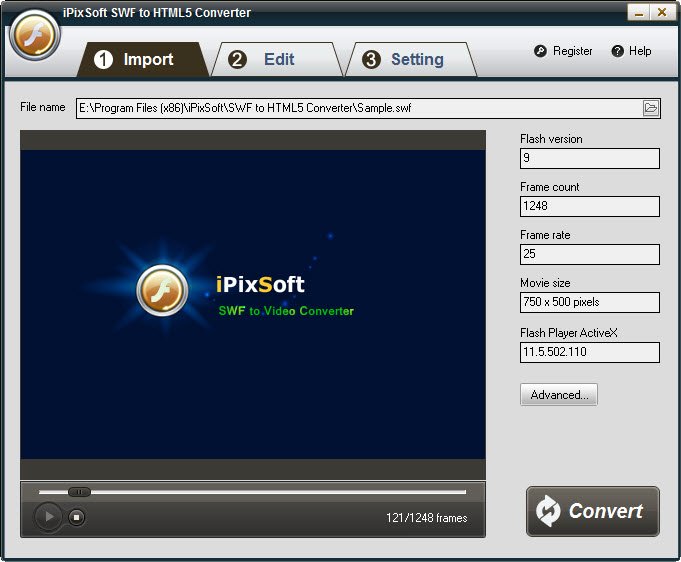Click the Movie size field

pos(589,302)
